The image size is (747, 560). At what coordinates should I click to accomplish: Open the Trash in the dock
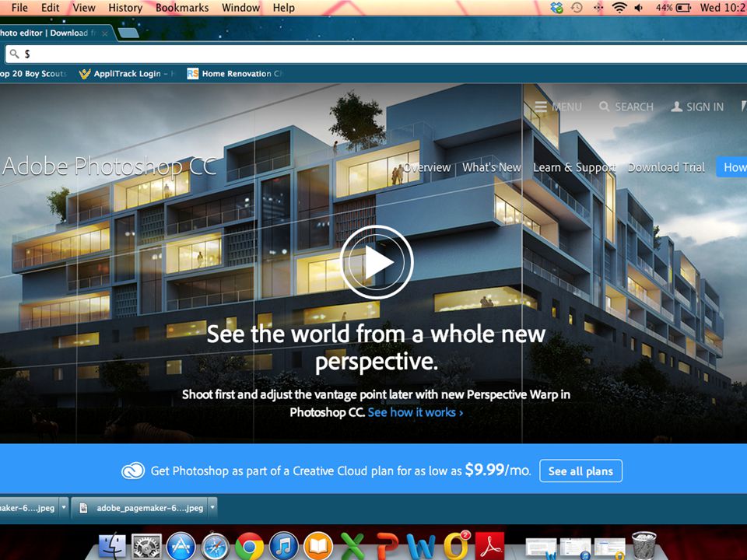[x=644, y=546]
